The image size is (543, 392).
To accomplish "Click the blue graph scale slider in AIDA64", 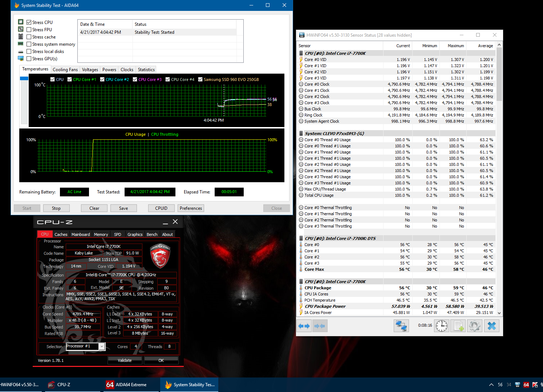I will (x=24, y=78).
